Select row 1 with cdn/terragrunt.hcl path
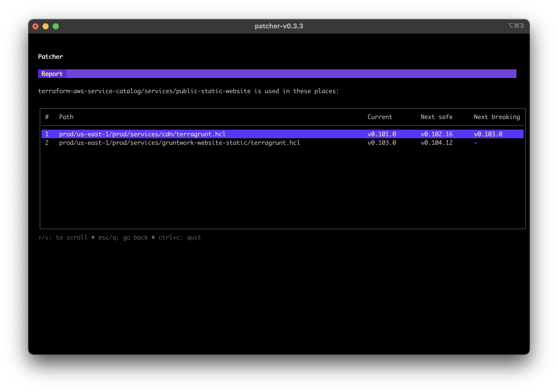This screenshot has height=392, width=558. pyautogui.click(x=142, y=134)
